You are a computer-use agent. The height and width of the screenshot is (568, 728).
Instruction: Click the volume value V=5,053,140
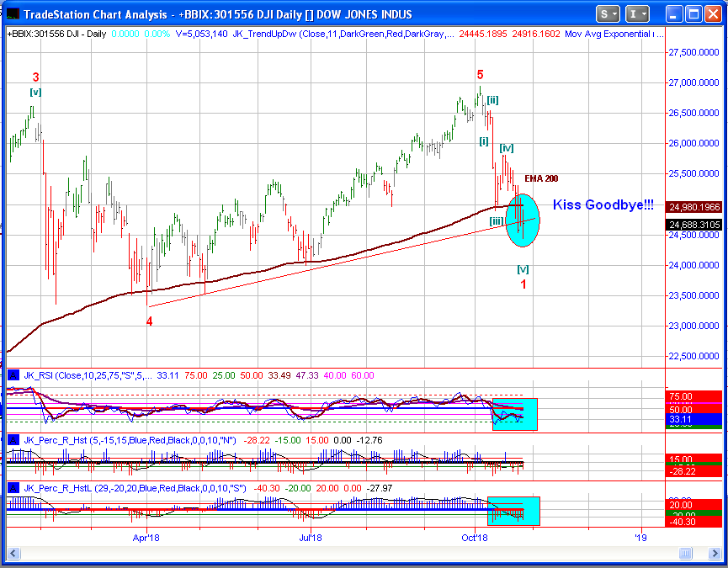point(201,34)
